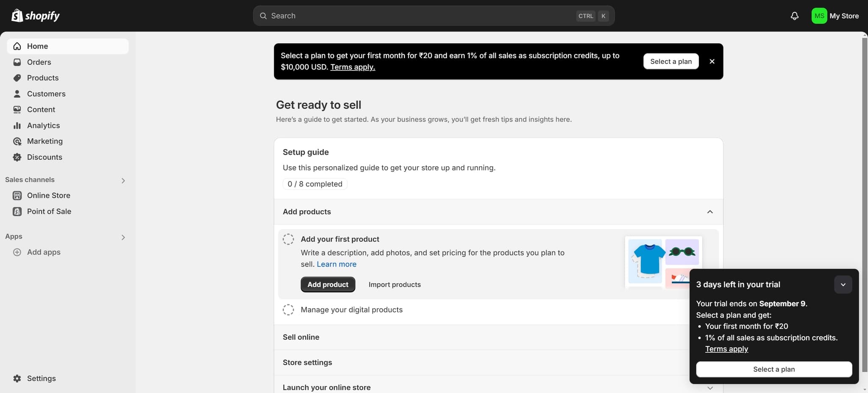Click the Add apps plus icon
The height and width of the screenshot is (393, 868).
(17, 252)
